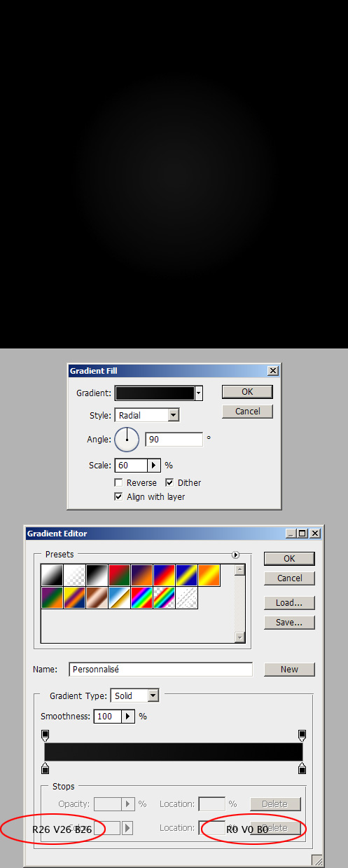Adjust the Angle dial in Gradient Fill
This screenshot has height=868, width=348.
(127, 440)
